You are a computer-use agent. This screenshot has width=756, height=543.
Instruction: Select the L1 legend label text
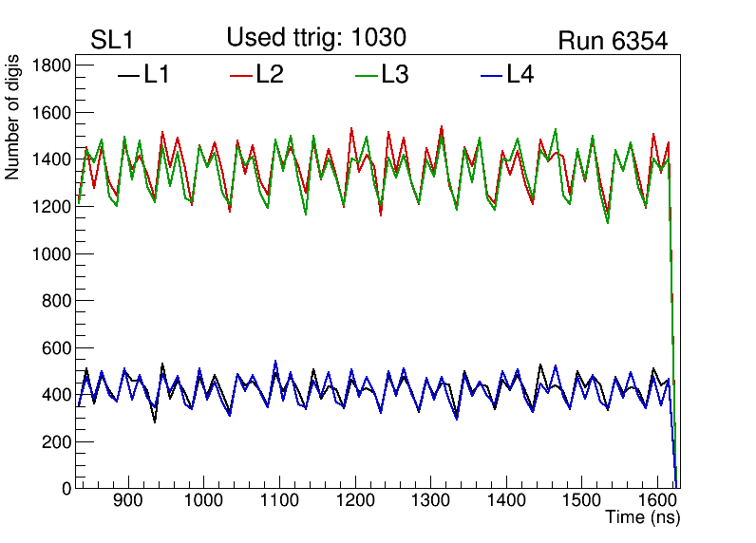click(157, 75)
